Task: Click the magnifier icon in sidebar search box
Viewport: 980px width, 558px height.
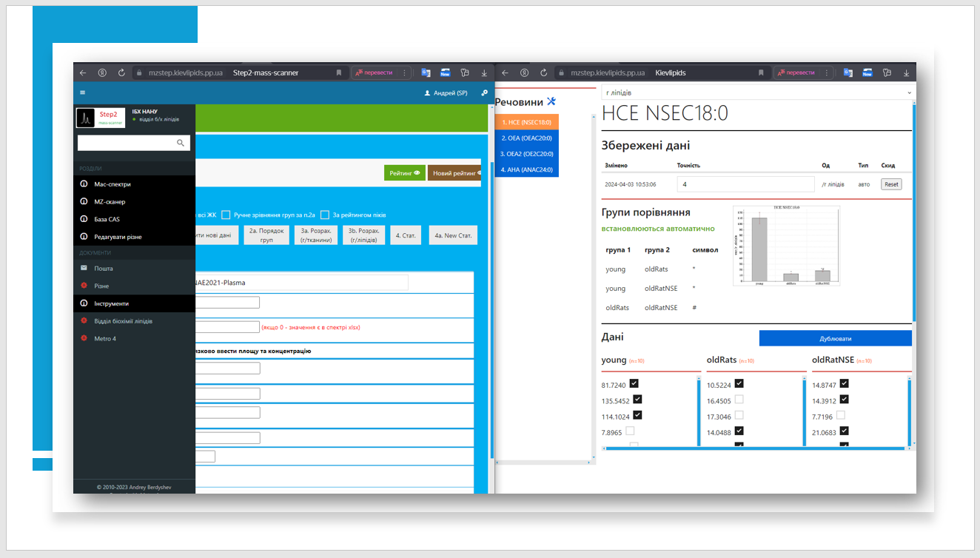Action: pyautogui.click(x=181, y=143)
